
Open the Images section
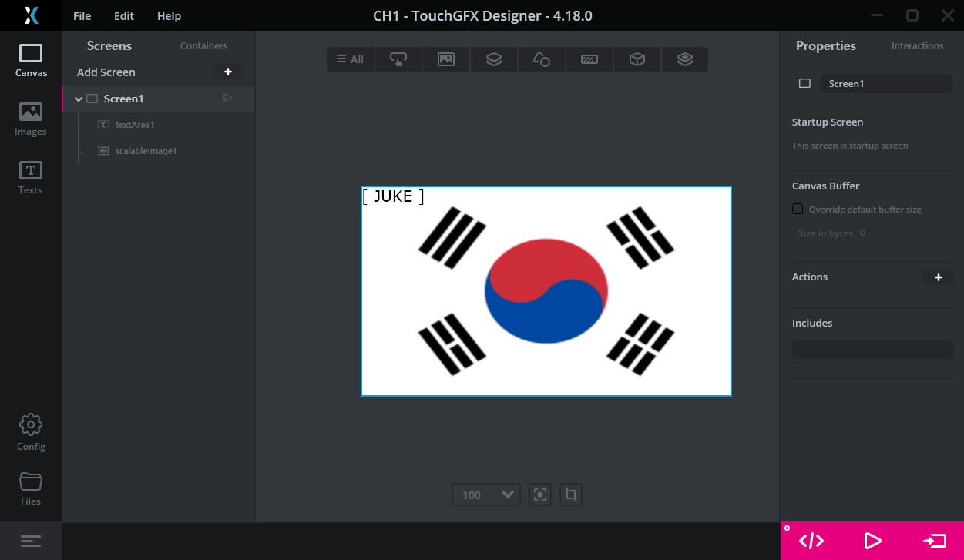coord(31,119)
